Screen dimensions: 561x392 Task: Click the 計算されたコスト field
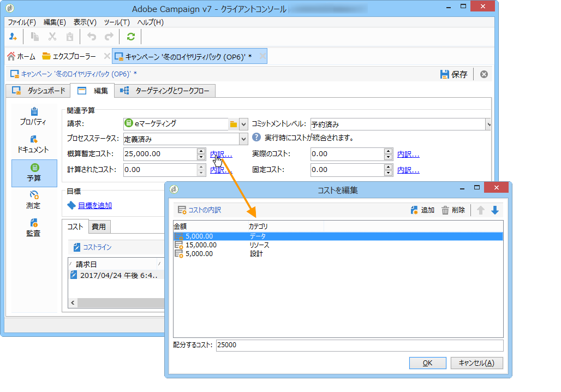click(x=160, y=170)
